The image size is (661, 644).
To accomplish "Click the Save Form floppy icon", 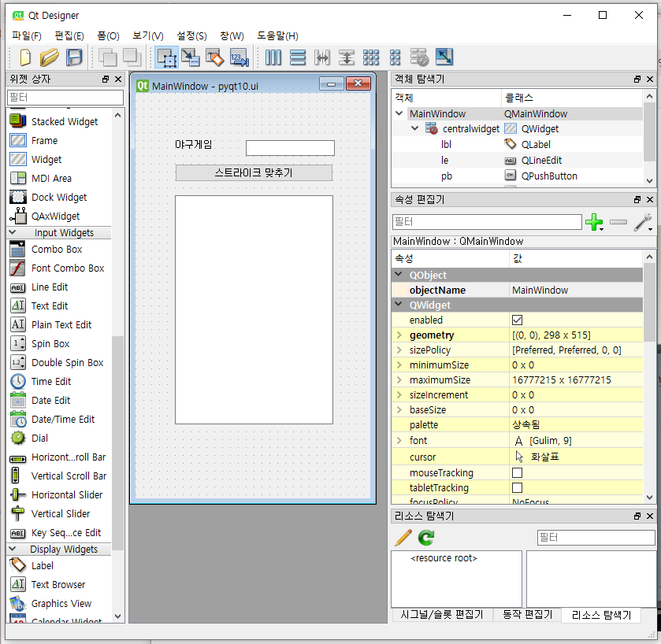I will click(74, 57).
